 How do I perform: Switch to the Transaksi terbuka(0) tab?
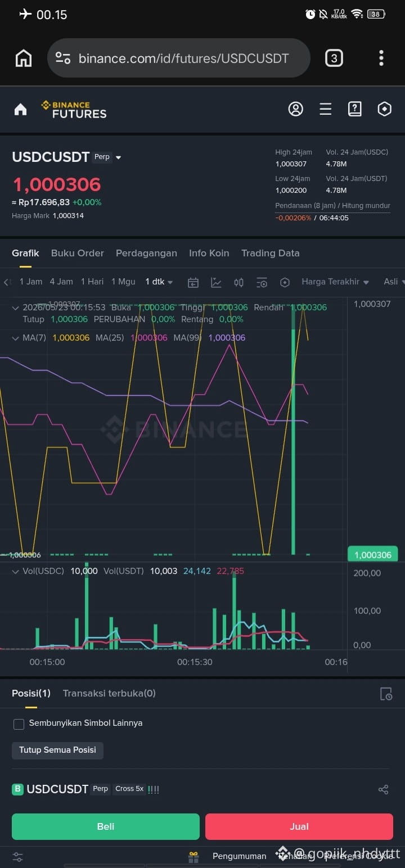(x=109, y=693)
